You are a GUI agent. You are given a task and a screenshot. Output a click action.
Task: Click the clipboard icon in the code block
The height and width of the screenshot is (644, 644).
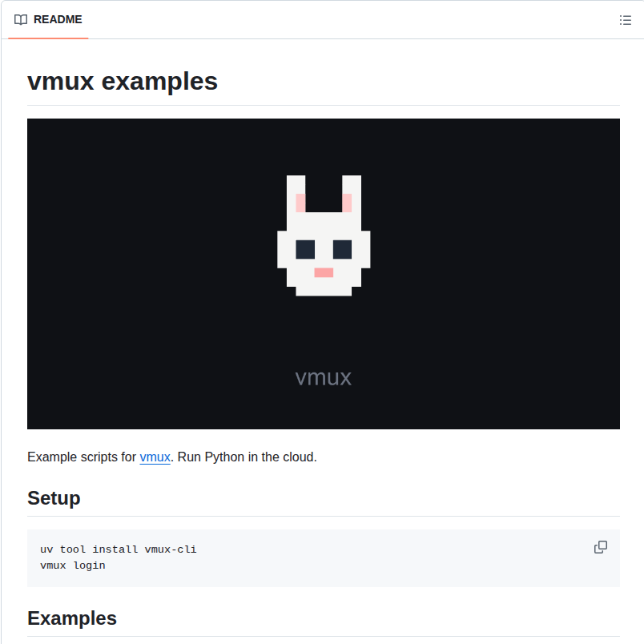[600, 547]
